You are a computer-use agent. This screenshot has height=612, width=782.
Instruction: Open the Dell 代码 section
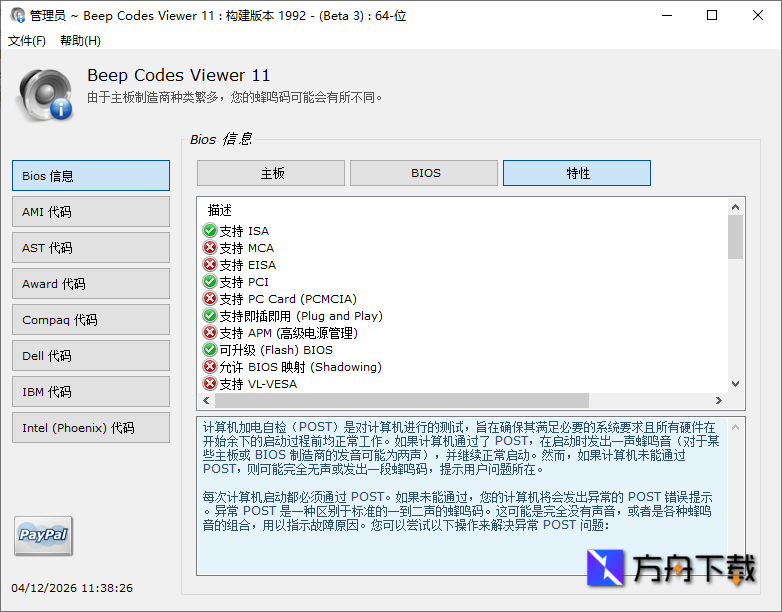[91, 356]
